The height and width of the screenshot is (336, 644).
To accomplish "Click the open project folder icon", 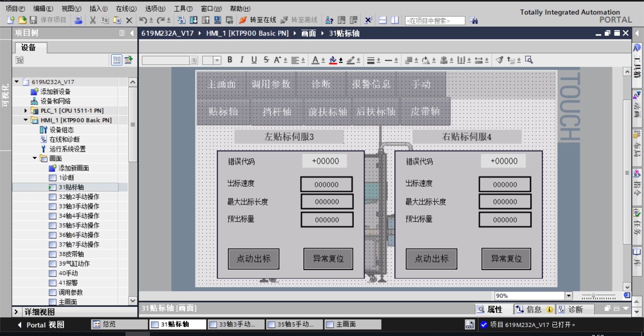I will [x=22, y=20].
